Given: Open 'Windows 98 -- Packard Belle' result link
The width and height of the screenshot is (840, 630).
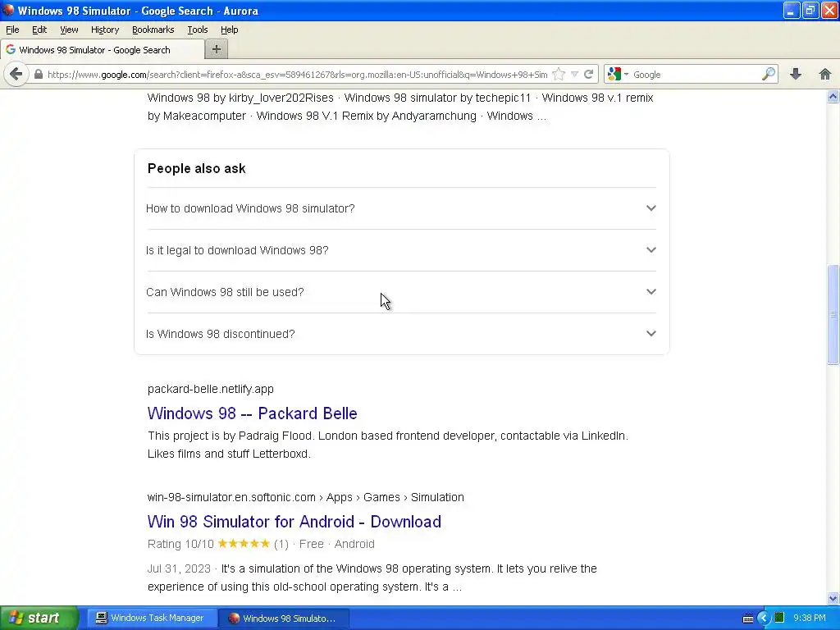Looking at the screenshot, I should point(253,413).
